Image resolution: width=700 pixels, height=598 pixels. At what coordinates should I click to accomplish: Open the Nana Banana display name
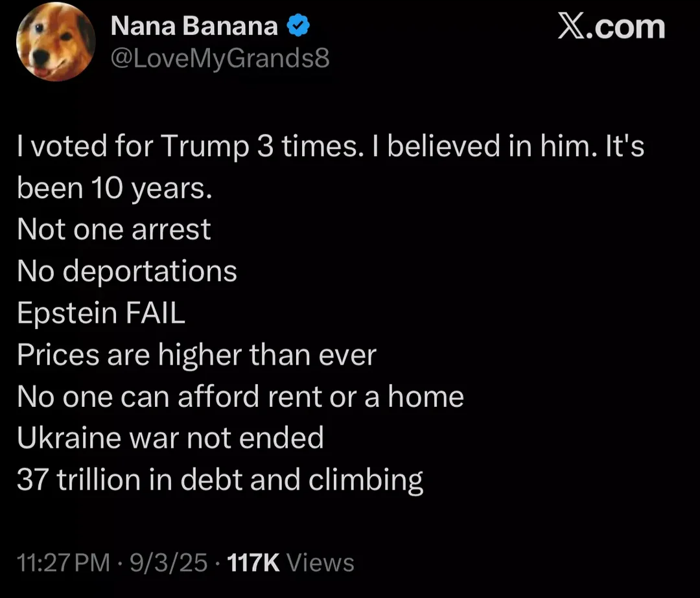click(194, 27)
